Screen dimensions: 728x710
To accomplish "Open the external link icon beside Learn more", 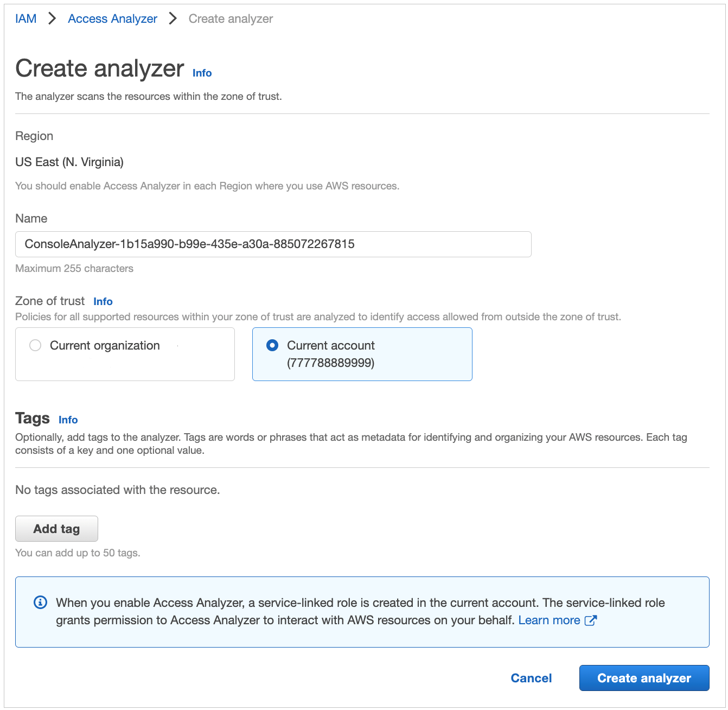I will [591, 620].
